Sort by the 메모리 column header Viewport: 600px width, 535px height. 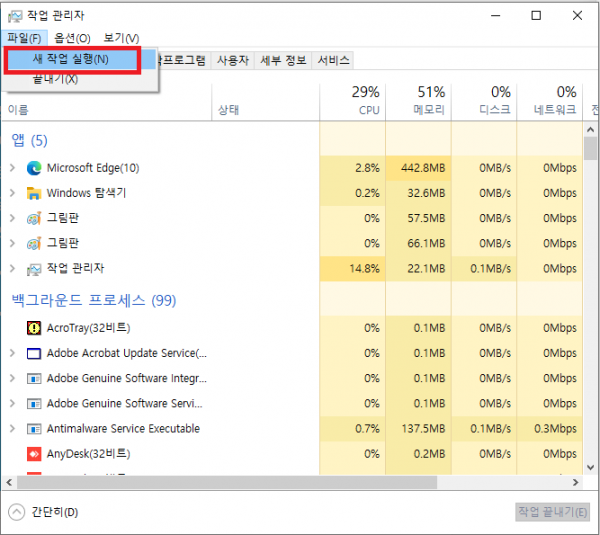click(x=418, y=101)
